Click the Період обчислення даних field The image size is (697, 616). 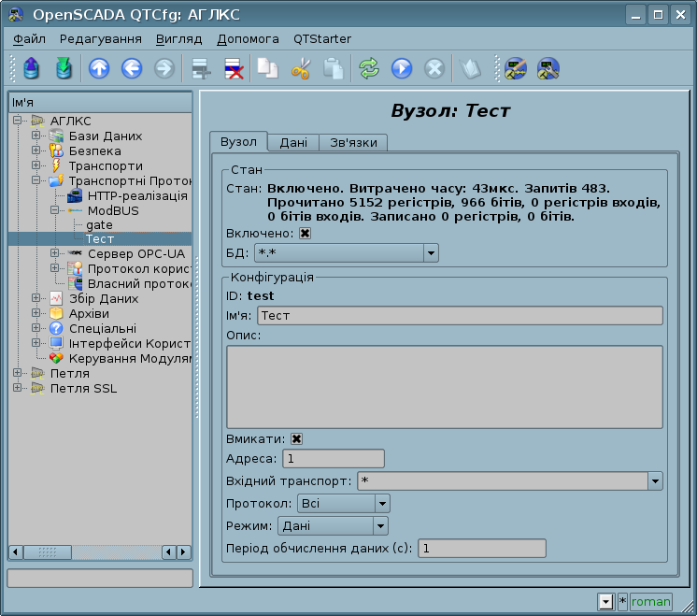[x=482, y=549]
